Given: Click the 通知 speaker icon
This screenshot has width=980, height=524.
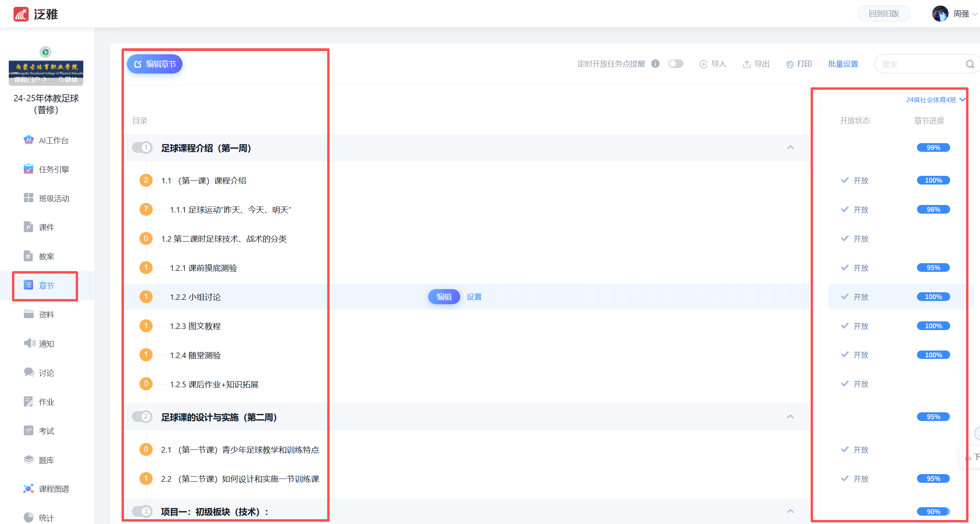Looking at the screenshot, I should coord(28,343).
